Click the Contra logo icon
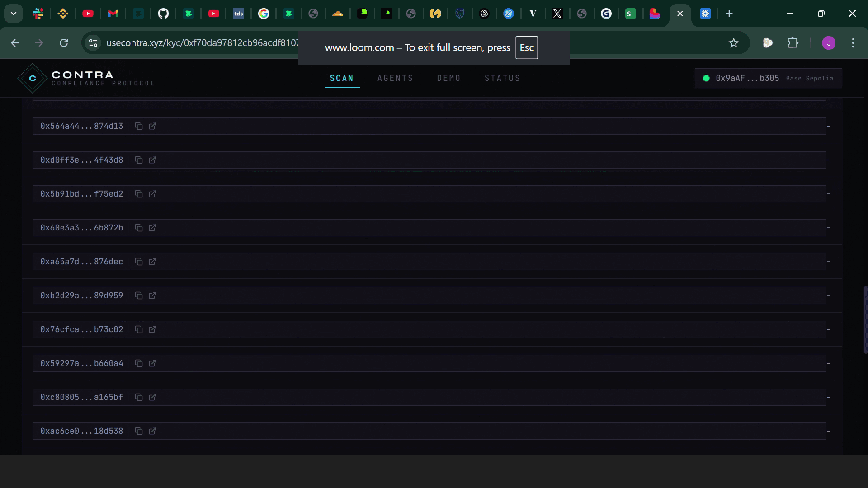Screen dimensions: 868x488 [33, 78]
